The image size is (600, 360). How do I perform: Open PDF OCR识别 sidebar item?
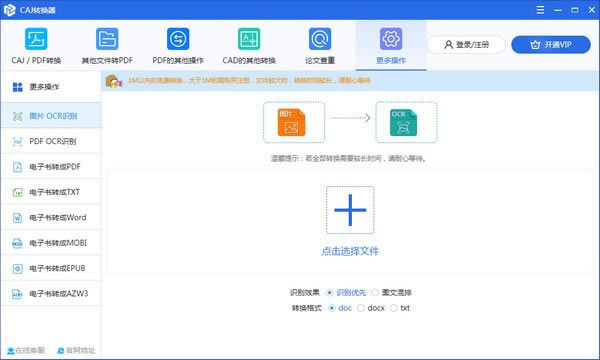click(x=51, y=141)
